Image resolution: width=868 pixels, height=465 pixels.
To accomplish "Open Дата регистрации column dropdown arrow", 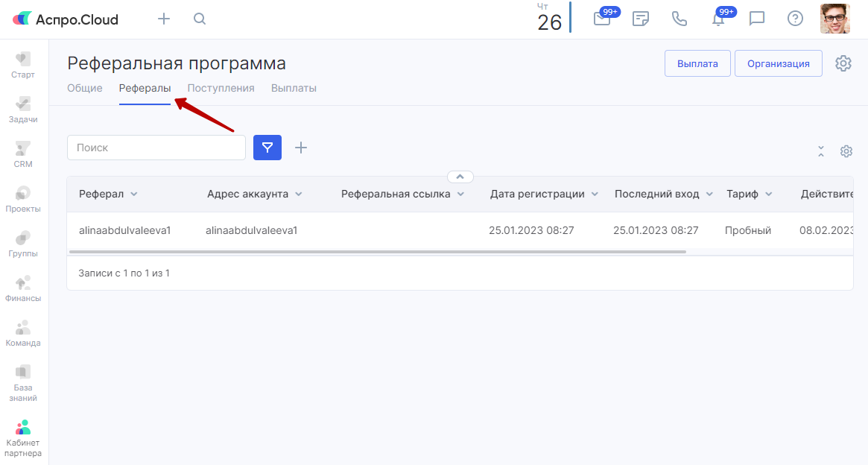I will tap(595, 194).
